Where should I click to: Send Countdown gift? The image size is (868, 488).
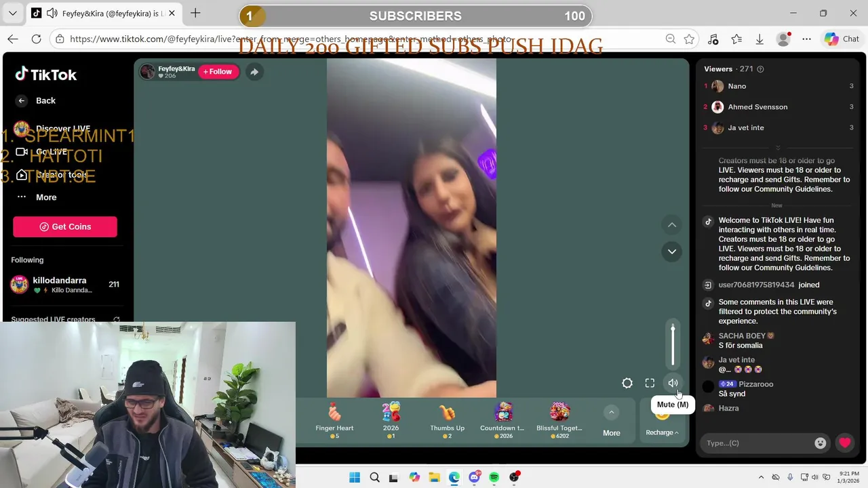502,420
